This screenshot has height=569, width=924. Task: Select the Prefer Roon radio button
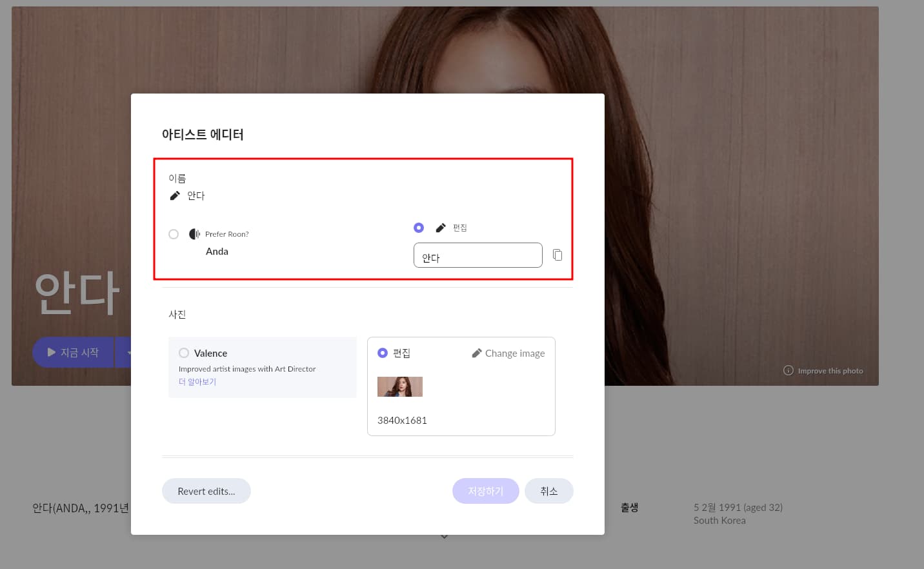click(174, 234)
